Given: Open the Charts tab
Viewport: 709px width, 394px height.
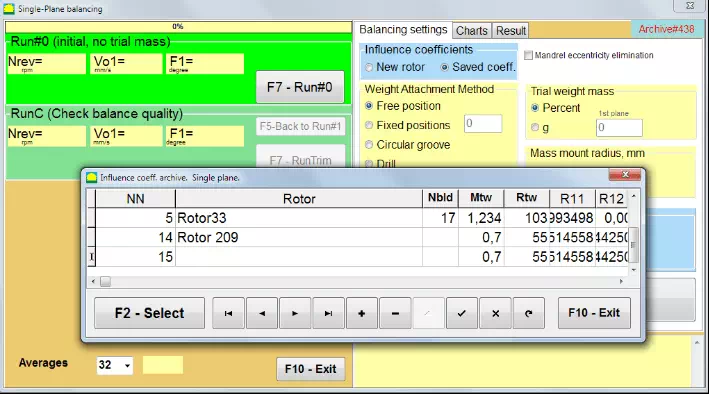Looking at the screenshot, I should [472, 31].
